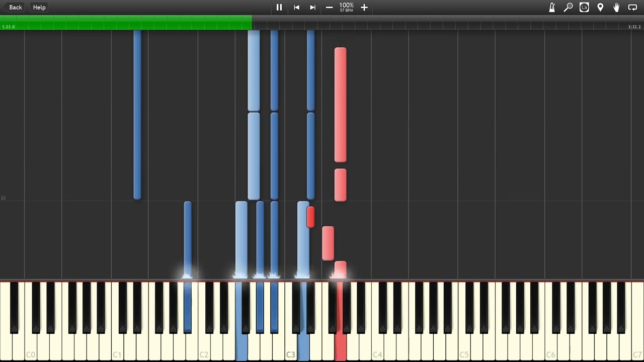Decrease song speed with the minus icon
This screenshot has height=362, width=644.
pos(329,8)
